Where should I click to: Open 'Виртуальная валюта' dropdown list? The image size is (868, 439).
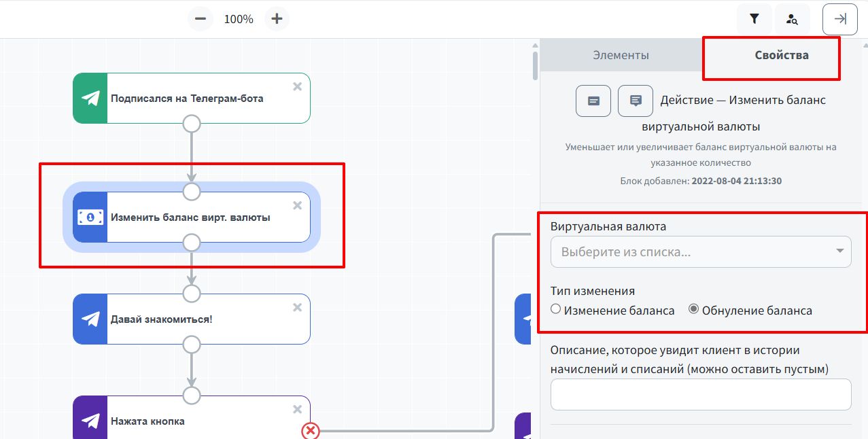point(701,252)
